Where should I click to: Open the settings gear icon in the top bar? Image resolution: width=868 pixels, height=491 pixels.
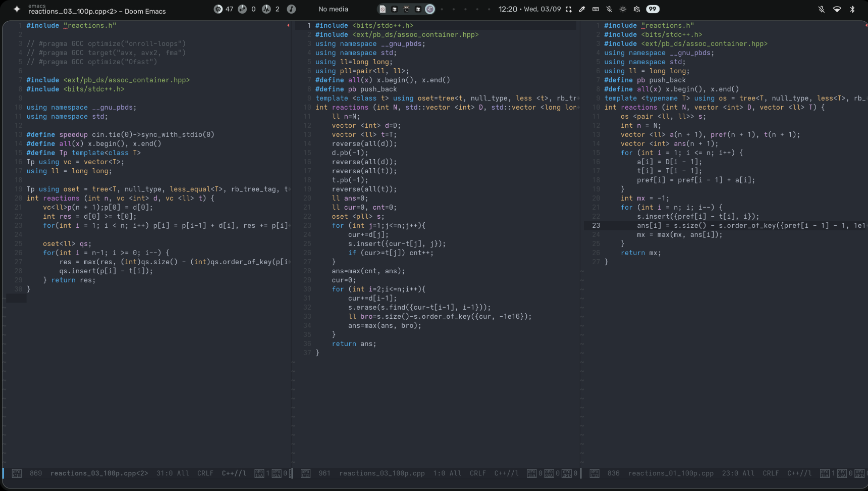[636, 9]
